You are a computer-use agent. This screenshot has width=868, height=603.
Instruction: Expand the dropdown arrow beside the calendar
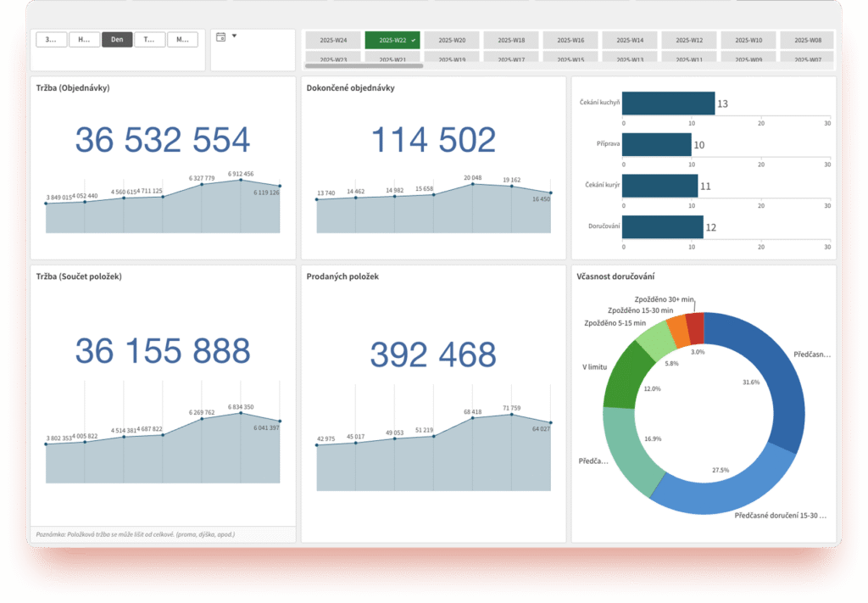pyautogui.click(x=234, y=36)
